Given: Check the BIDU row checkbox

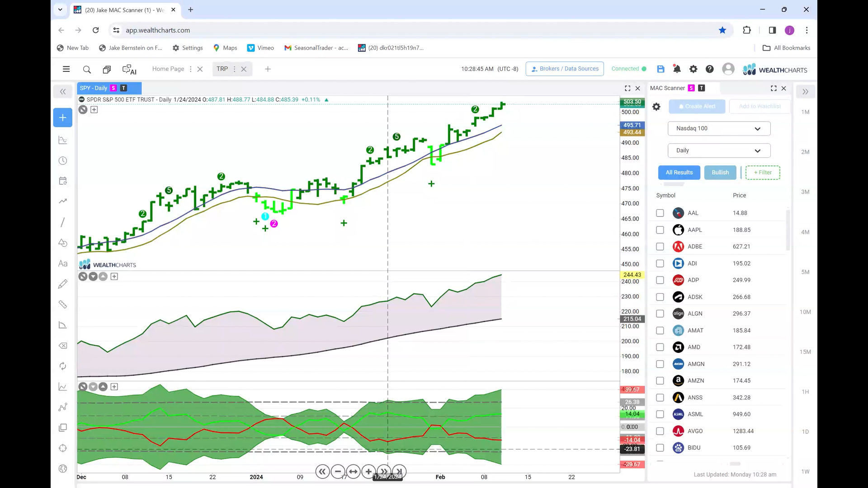Looking at the screenshot, I should click(660, 448).
